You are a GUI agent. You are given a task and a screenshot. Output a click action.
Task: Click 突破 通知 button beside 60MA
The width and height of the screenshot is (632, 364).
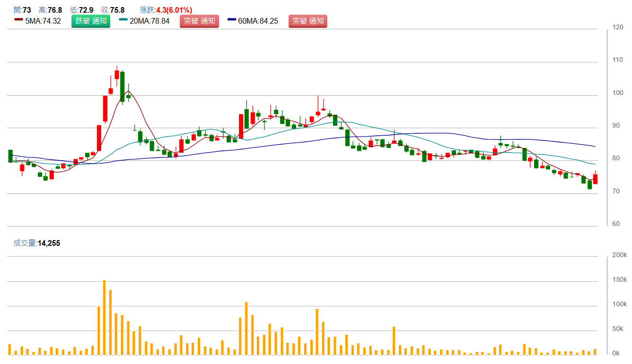pyautogui.click(x=308, y=21)
